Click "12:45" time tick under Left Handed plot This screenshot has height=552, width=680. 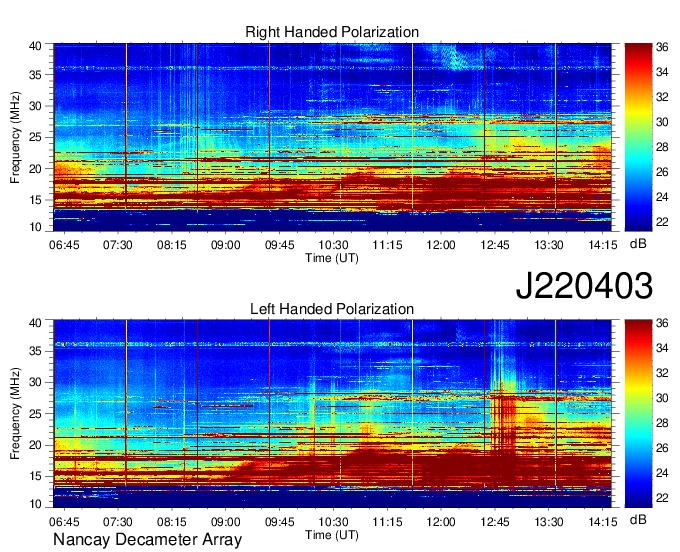coord(495,522)
